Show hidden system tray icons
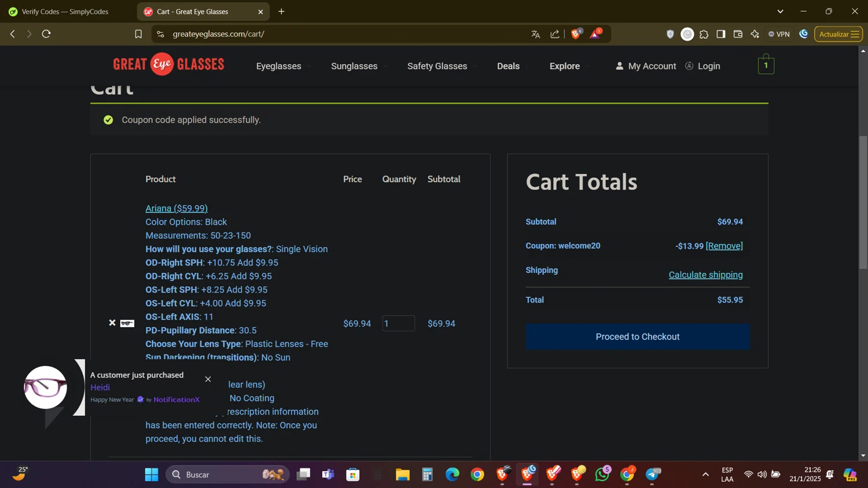Screen dimensions: 868x488 [x=705, y=475]
